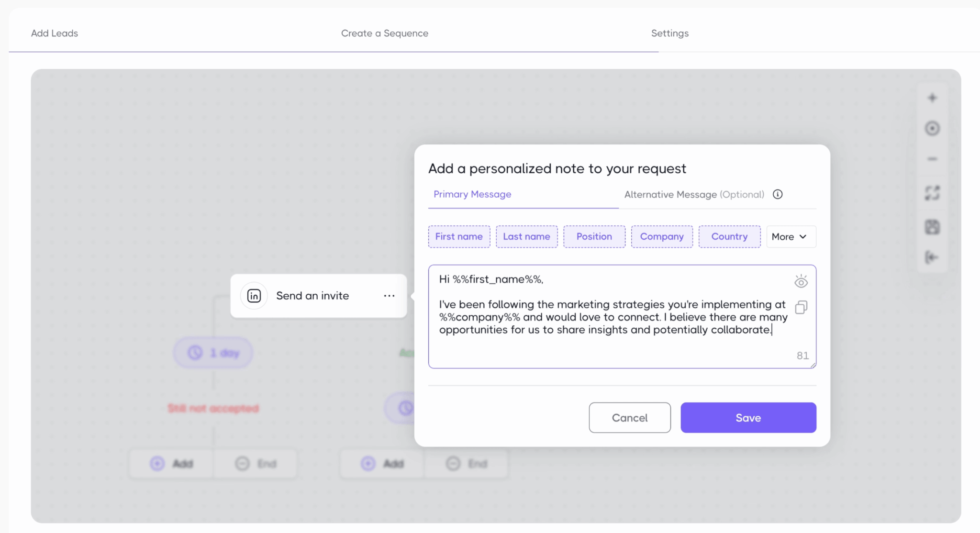Click the zoom in plus icon on canvas toolbar

click(x=932, y=98)
